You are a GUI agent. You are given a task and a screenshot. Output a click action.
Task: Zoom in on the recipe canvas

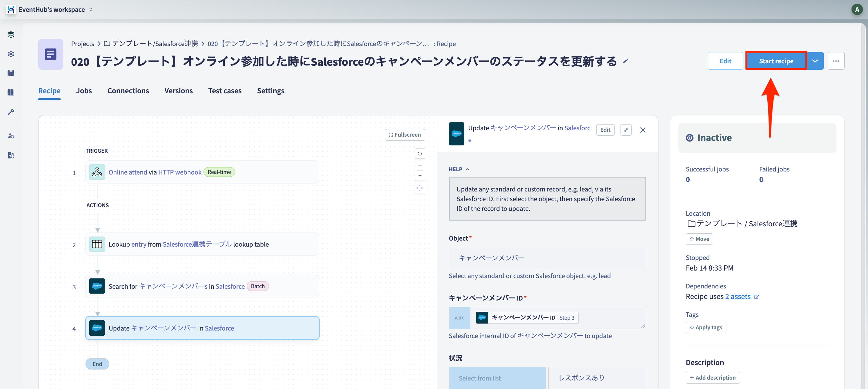click(x=420, y=166)
